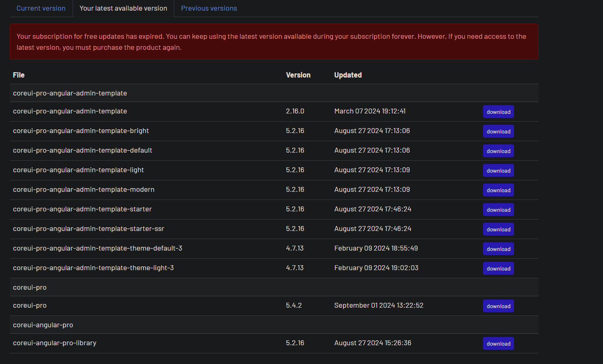Select the coreui-angular-pro group row

pos(43,325)
